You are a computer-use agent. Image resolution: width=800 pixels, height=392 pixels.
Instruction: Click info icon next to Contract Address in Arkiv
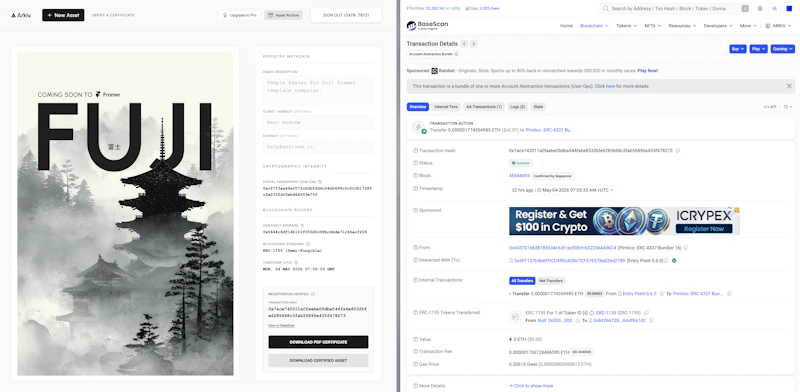(302, 225)
